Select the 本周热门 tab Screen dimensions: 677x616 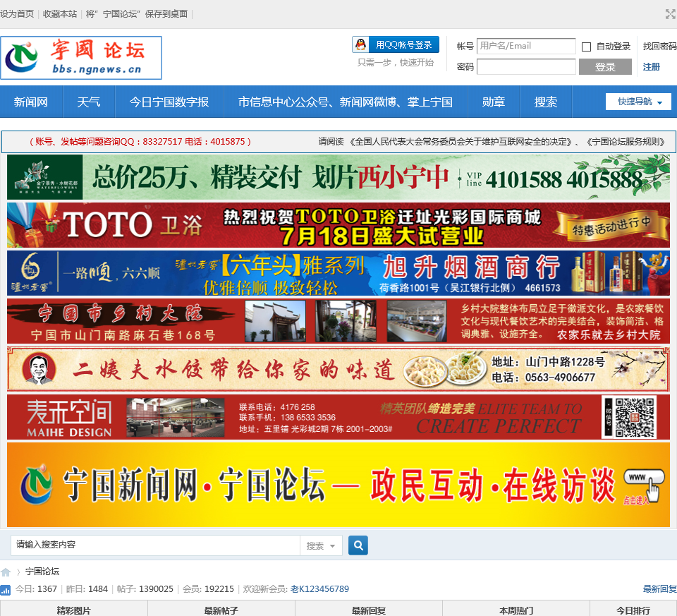click(x=516, y=610)
